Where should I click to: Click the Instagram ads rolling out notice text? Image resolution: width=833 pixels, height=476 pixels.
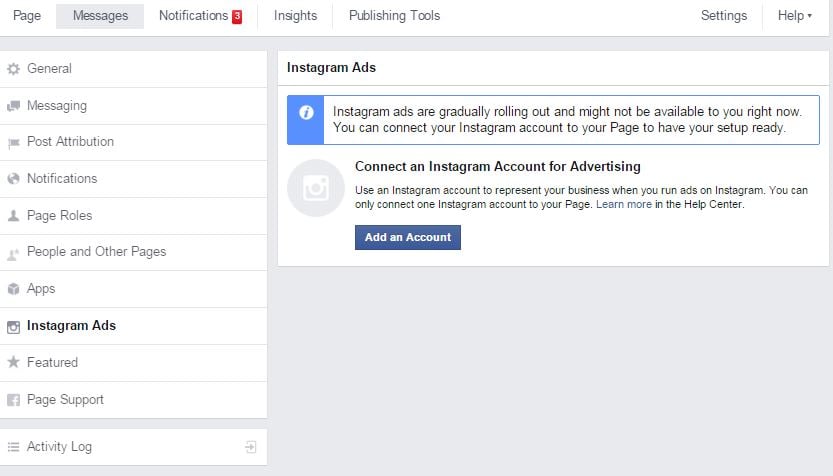pyautogui.click(x=567, y=120)
